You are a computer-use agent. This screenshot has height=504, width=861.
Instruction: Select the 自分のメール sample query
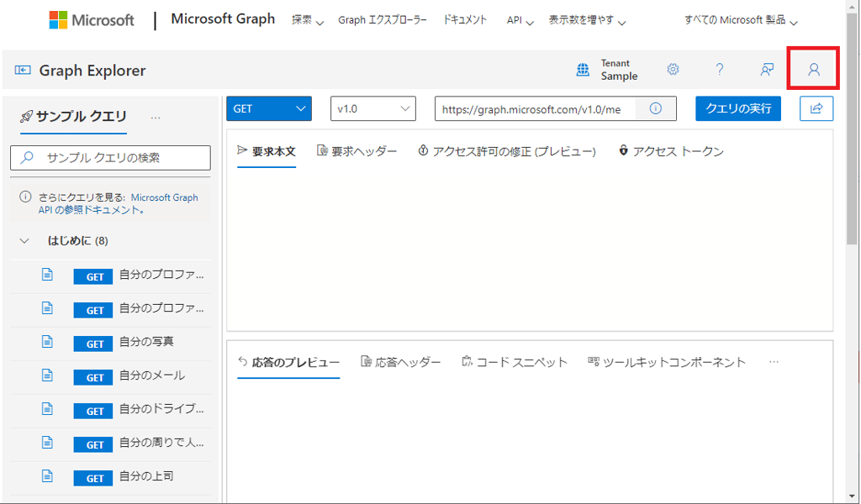pos(152,375)
